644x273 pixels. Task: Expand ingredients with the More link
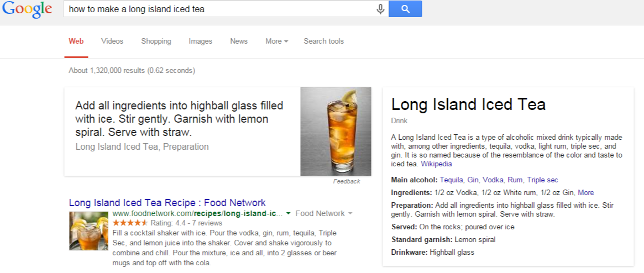(x=586, y=193)
